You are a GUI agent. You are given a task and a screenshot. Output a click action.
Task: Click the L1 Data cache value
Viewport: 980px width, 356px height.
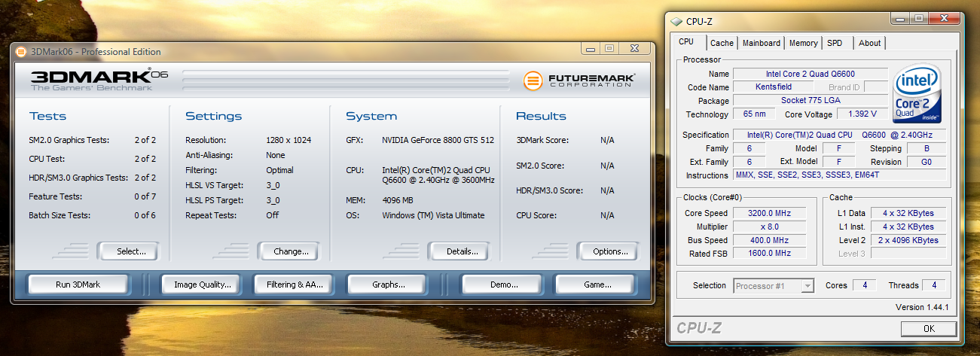point(908,213)
